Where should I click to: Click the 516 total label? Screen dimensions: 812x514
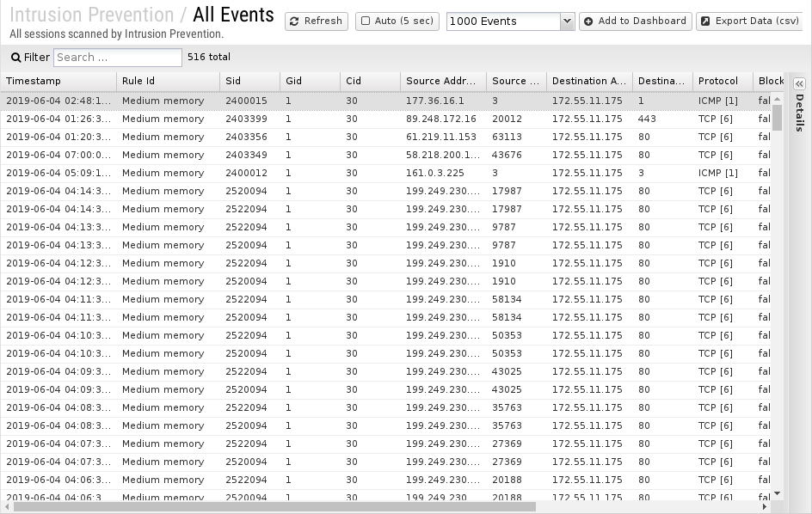pos(209,57)
